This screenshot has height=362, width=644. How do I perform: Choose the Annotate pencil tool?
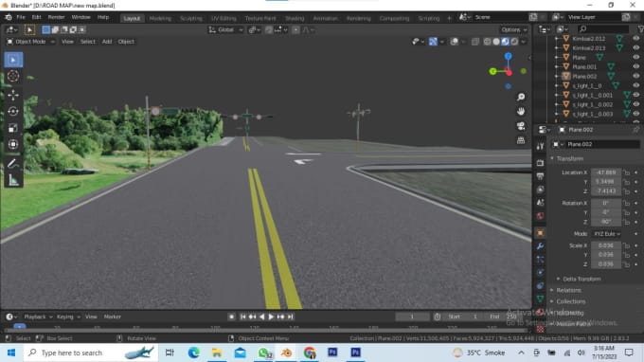pyautogui.click(x=13, y=164)
